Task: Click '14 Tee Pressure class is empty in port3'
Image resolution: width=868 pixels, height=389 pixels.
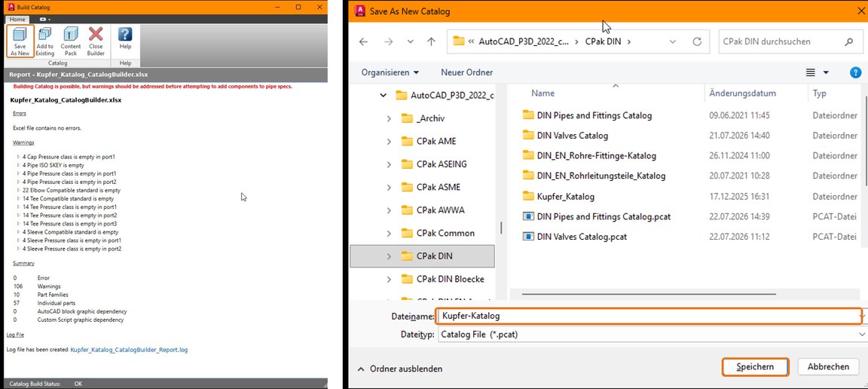Action: [x=70, y=224]
